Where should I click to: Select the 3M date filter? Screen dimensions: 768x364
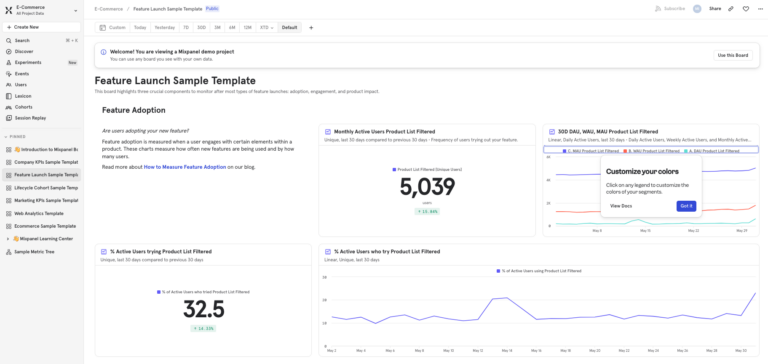(217, 28)
